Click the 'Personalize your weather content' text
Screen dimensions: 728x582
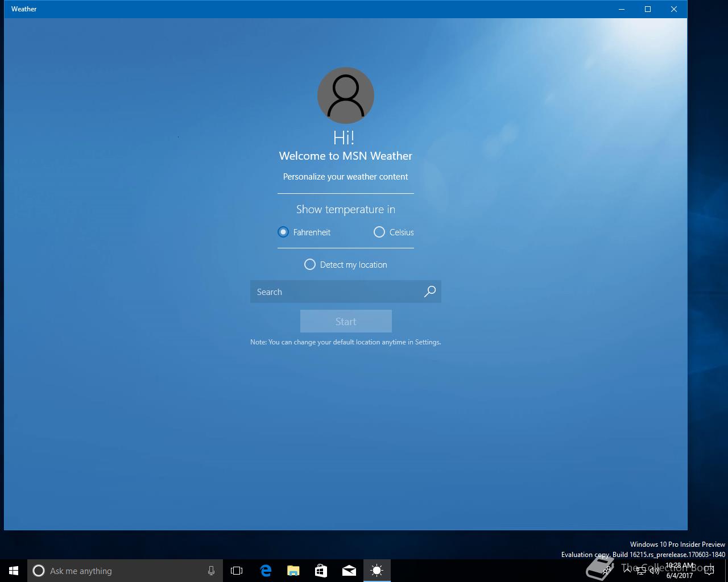346,177
